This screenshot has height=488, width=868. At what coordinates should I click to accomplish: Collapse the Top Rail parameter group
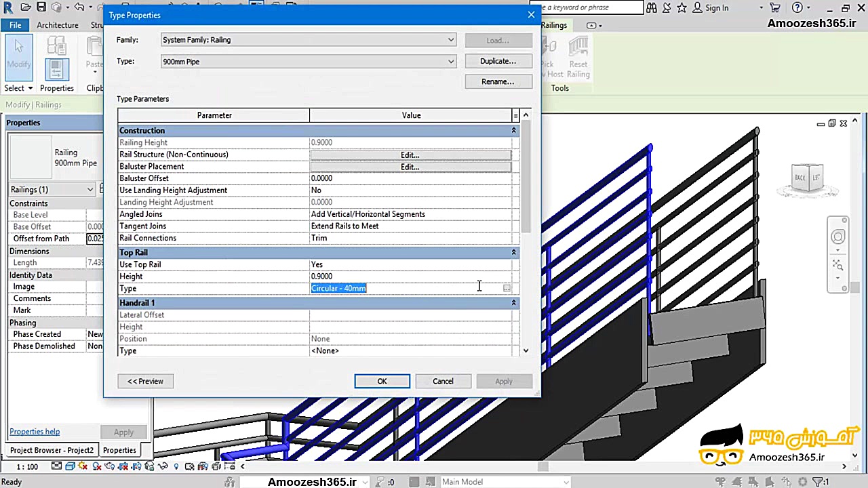tap(513, 252)
